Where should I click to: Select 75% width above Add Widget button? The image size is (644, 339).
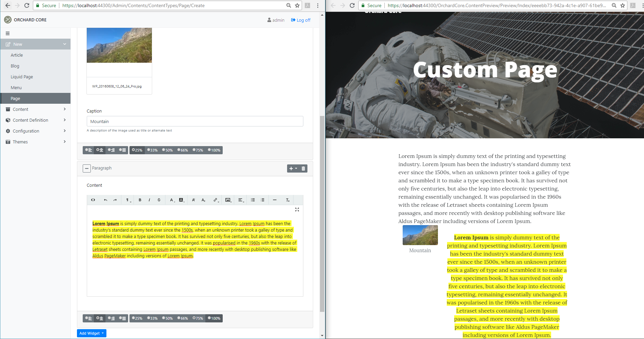point(198,318)
